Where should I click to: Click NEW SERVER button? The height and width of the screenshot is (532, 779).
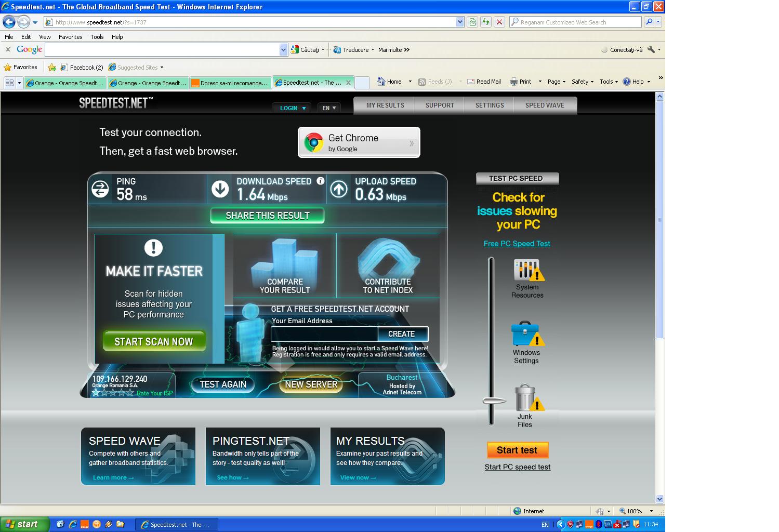point(311,384)
